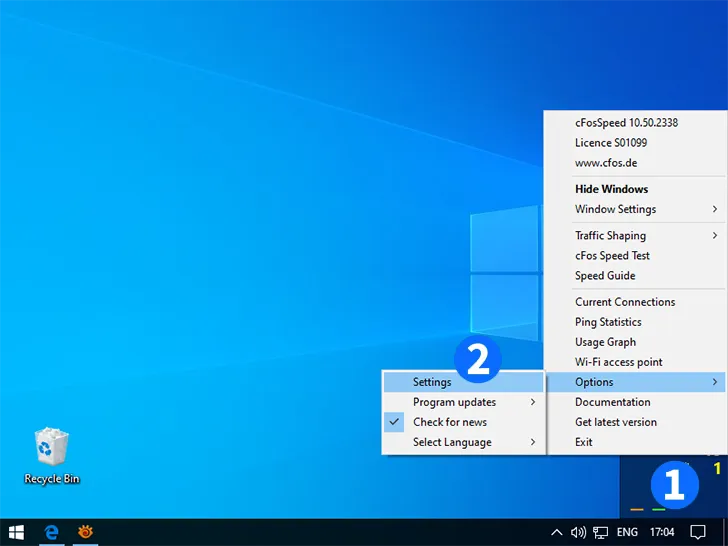Toggle the Check for news option

tap(463, 422)
